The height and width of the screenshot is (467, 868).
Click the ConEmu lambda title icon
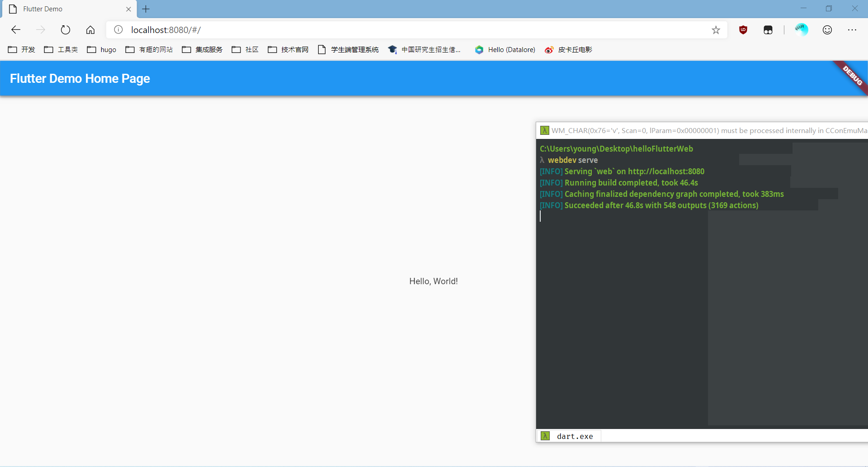[x=544, y=130]
